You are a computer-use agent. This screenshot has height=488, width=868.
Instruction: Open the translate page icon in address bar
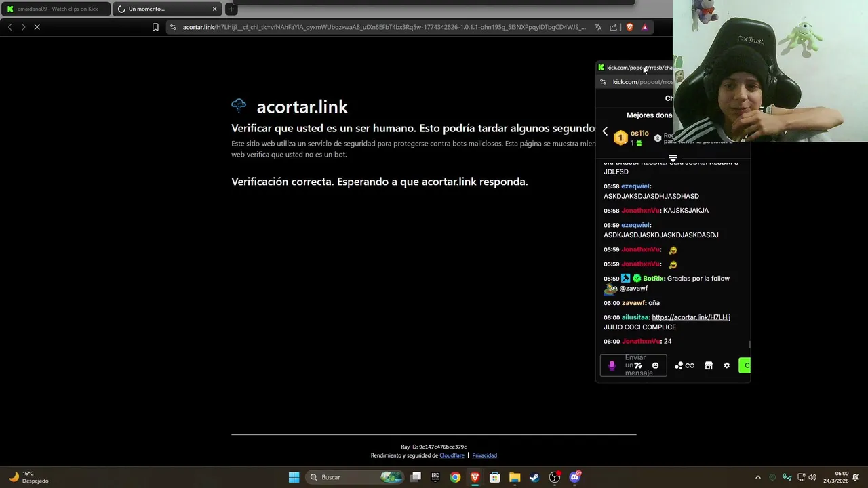coord(597,27)
